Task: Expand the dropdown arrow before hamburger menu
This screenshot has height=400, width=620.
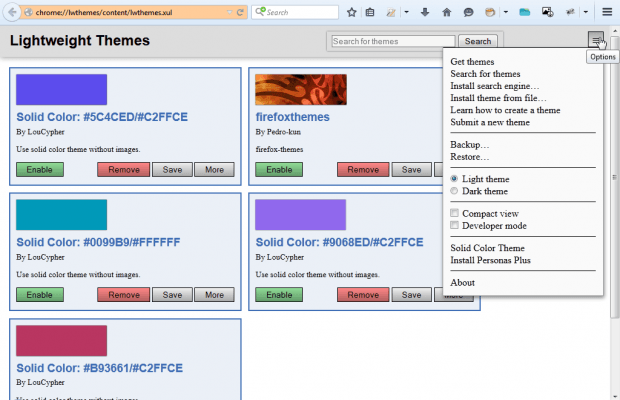Action: pyautogui.click(x=586, y=12)
